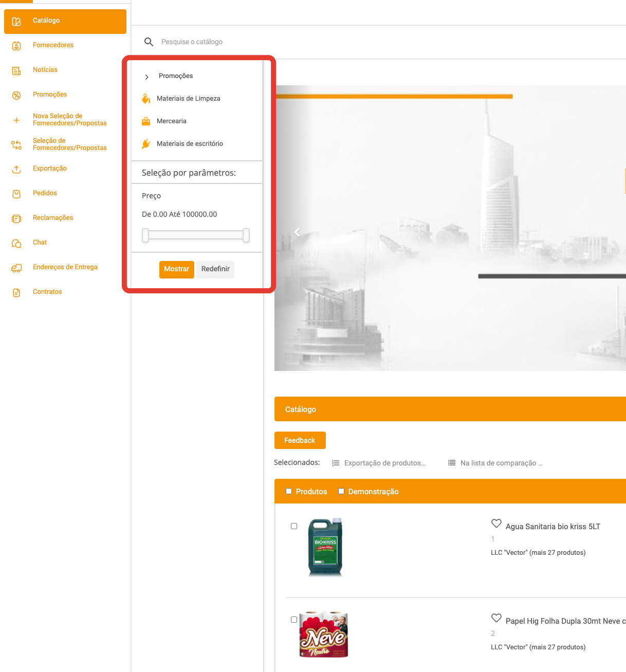Click the Notícias newspaper icon

(16, 70)
